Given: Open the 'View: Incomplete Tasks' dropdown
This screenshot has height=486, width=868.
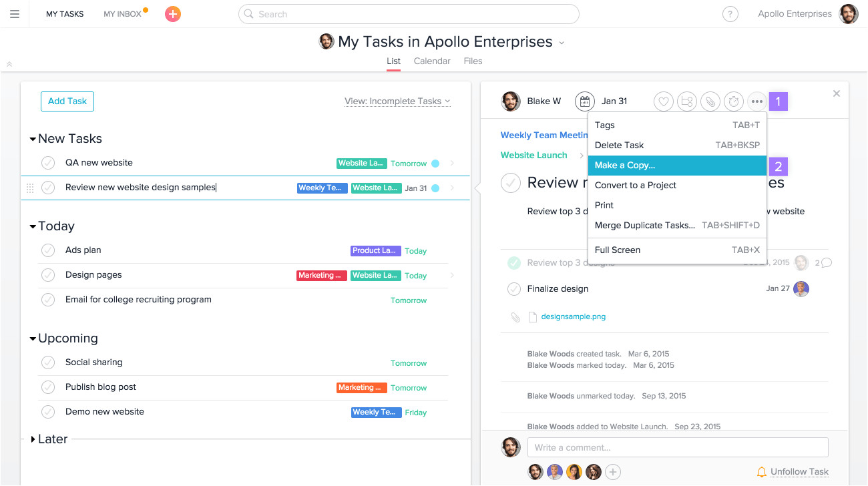Looking at the screenshot, I should point(397,101).
